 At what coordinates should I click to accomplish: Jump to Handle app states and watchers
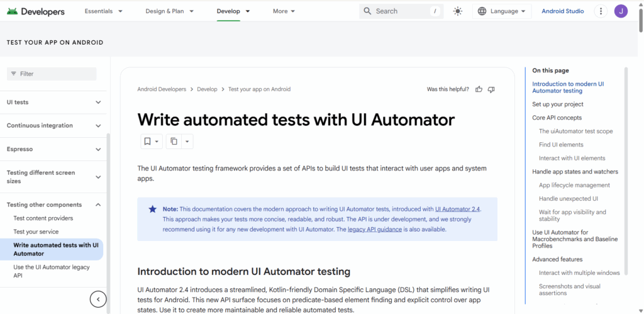click(x=575, y=172)
